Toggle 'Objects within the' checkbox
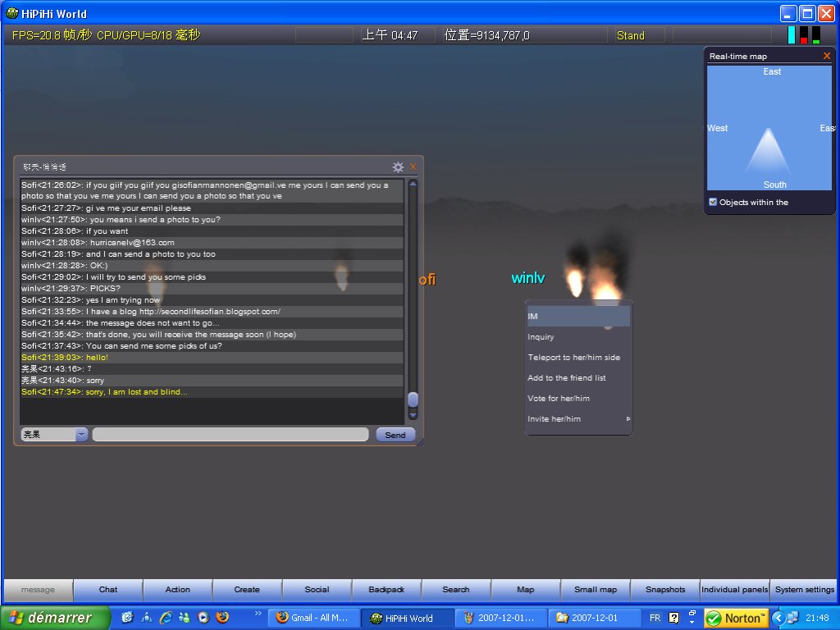Screen dimensions: 840x630 coord(713,202)
